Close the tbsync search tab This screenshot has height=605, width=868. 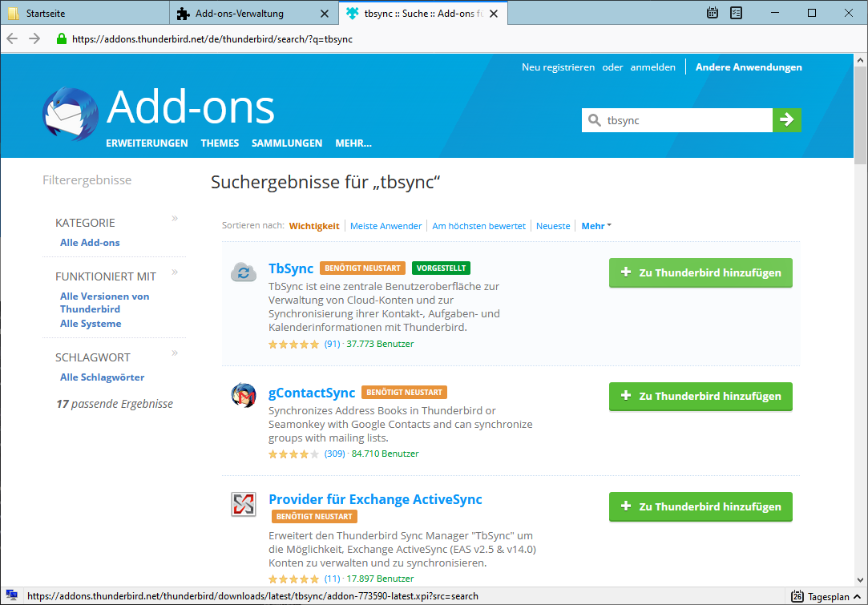[494, 14]
